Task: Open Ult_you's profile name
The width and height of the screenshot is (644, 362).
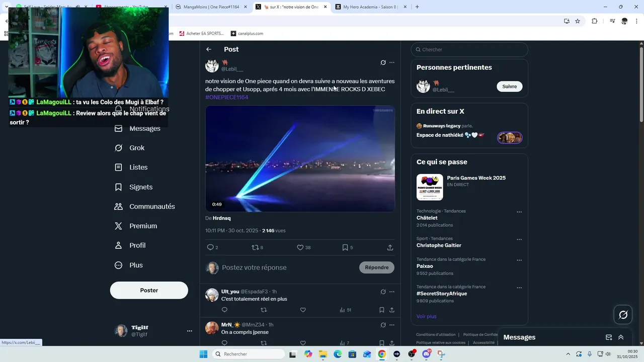Action: pyautogui.click(x=230, y=292)
